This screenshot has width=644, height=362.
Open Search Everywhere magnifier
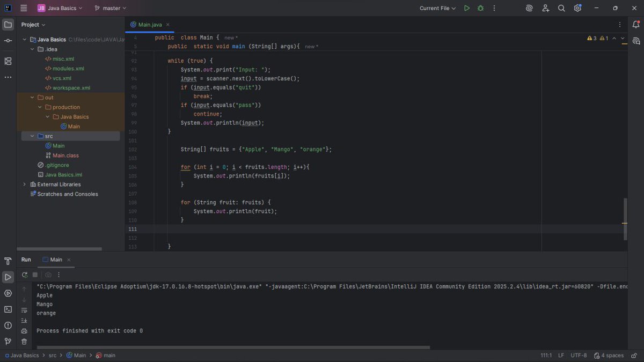point(561,8)
